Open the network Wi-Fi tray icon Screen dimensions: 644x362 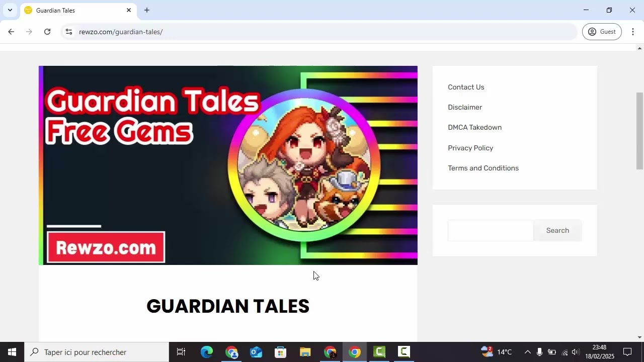565,352
